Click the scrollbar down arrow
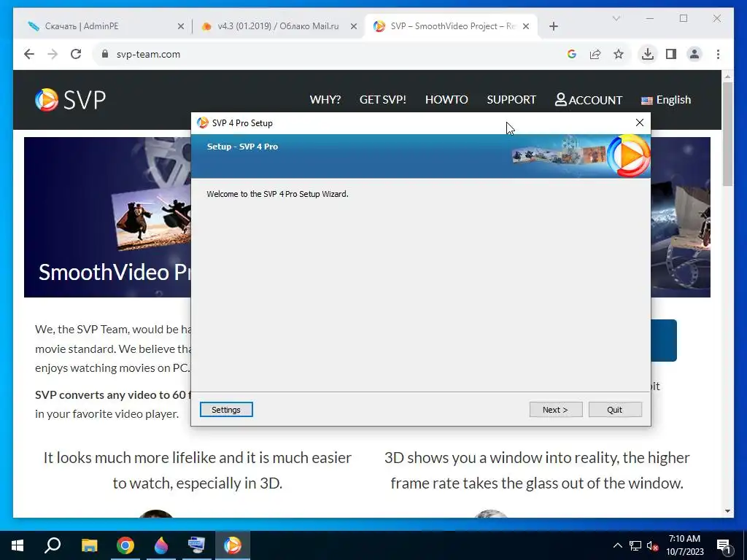The height and width of the screenshot is (560, 747). (x=727, y=511)
